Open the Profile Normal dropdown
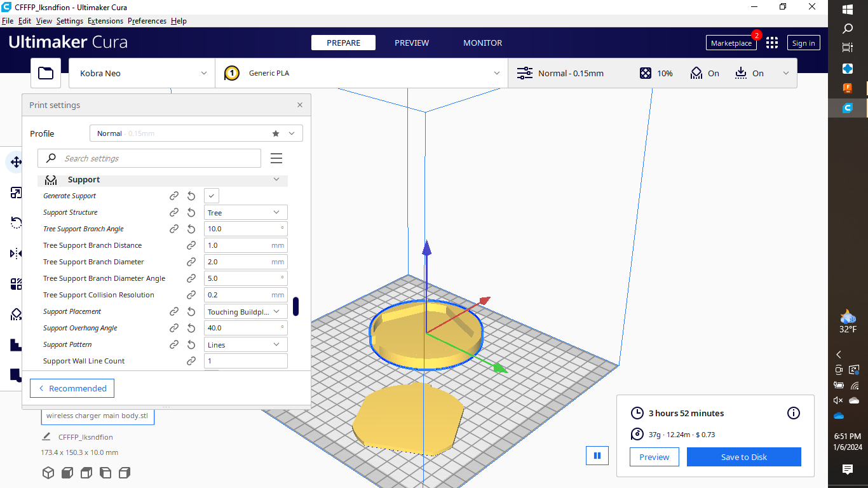This screenshot has height=488, width=868. tap(196, 133)
